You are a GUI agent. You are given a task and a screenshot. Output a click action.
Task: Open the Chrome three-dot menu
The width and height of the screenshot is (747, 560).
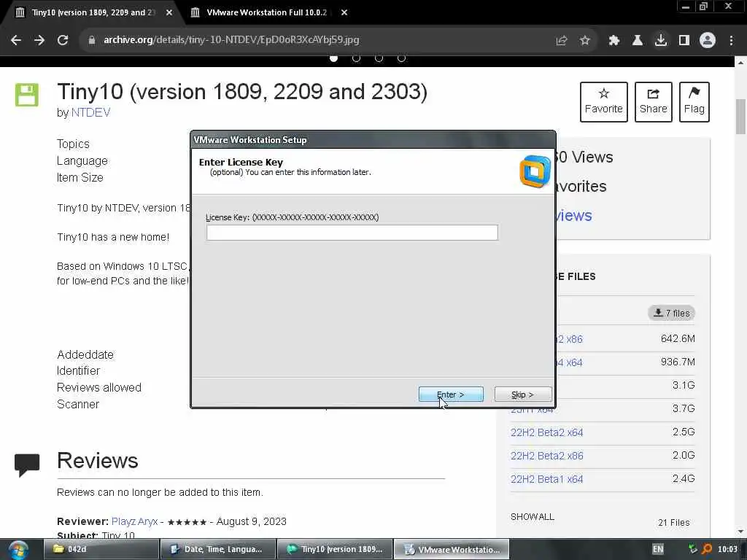pyautogui.click(x=731, y=41)
